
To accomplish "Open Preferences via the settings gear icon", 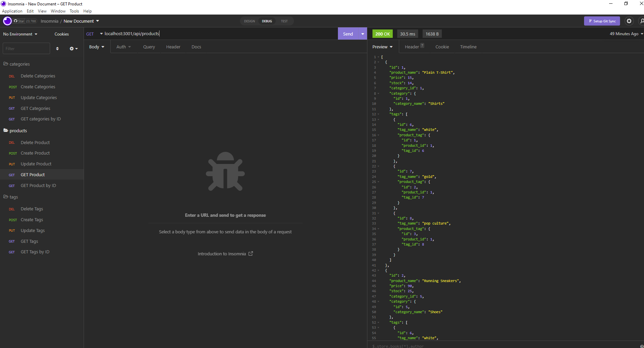I will point(629,21).
